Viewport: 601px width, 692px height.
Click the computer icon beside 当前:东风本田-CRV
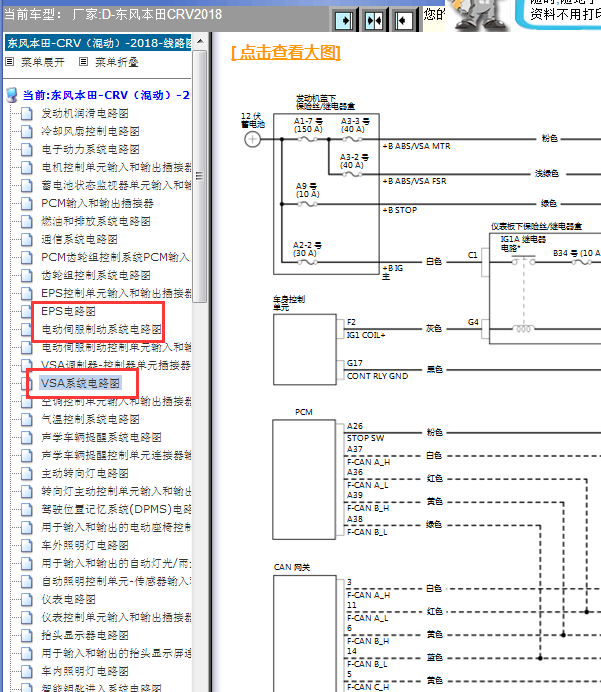12,95
